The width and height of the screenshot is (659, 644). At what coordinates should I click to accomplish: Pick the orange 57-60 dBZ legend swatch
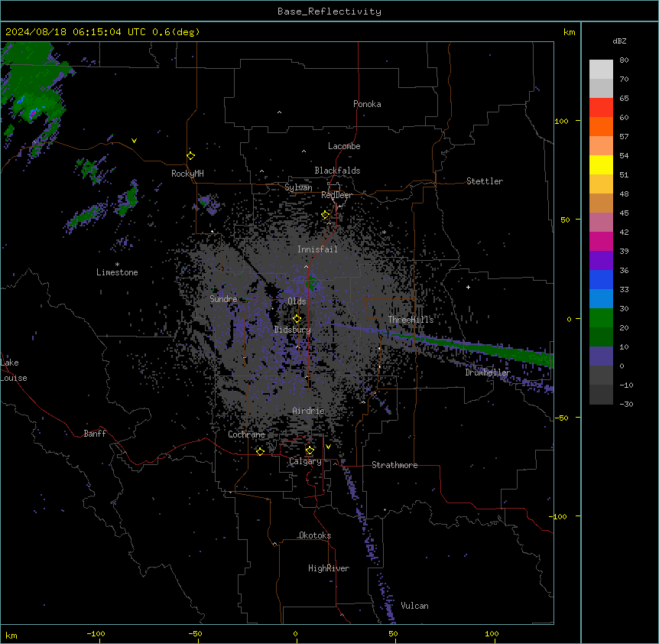pos(601,126)
